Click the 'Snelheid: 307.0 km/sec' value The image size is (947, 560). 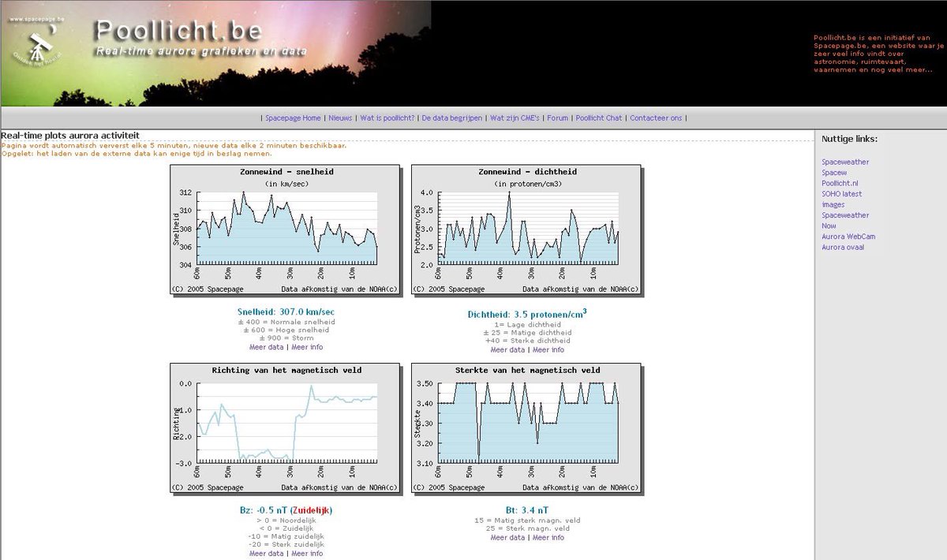[286, 312]
